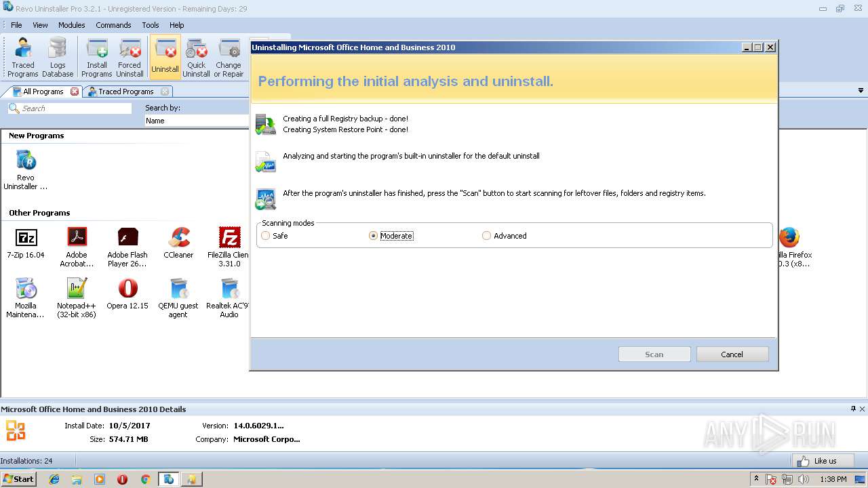Viewport: 868px width, 488px height.
Task: Choose Safe scanning mode
Action: [275, 236]
